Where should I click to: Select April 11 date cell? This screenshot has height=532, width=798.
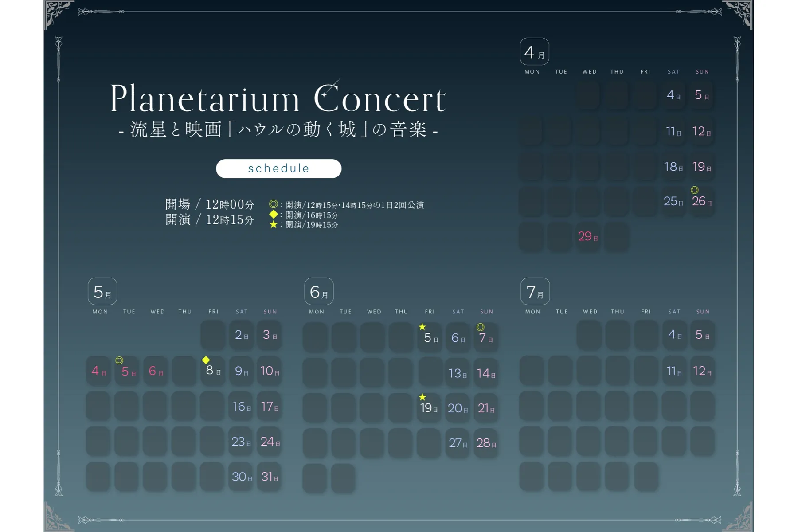[x=673, y=131]
